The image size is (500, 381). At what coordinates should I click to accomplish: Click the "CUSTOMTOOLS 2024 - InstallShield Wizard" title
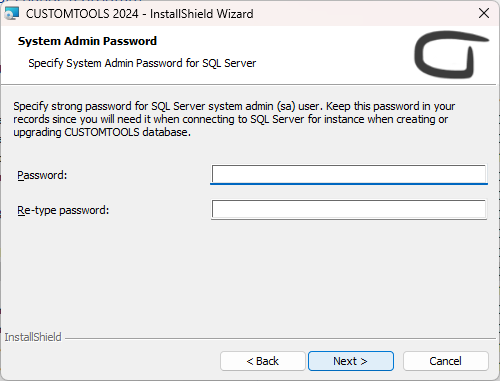(140, 14)
